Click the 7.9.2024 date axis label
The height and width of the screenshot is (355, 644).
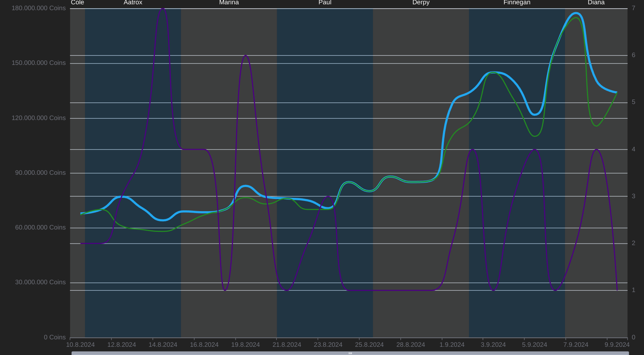pyautogui.click(x=576, y=344)
